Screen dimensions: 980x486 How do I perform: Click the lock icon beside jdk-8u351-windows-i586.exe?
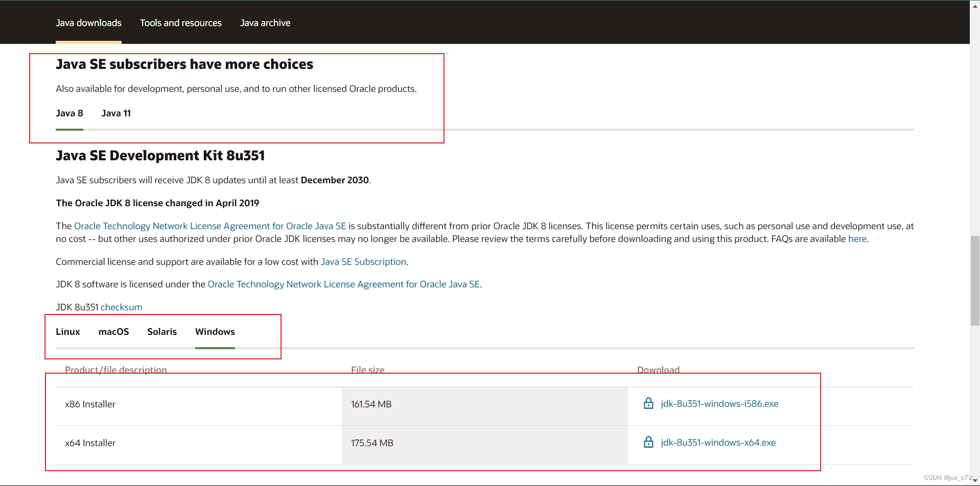pos(648,403)
